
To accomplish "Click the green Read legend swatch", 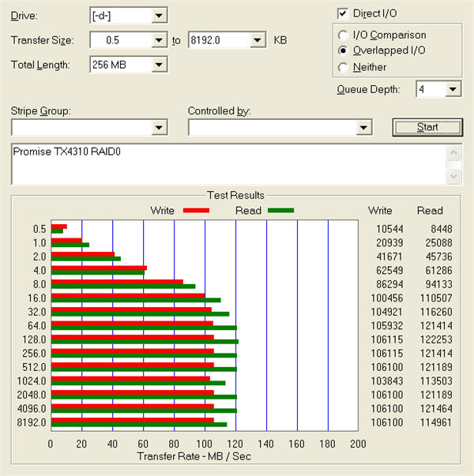I will coord(280,211).
